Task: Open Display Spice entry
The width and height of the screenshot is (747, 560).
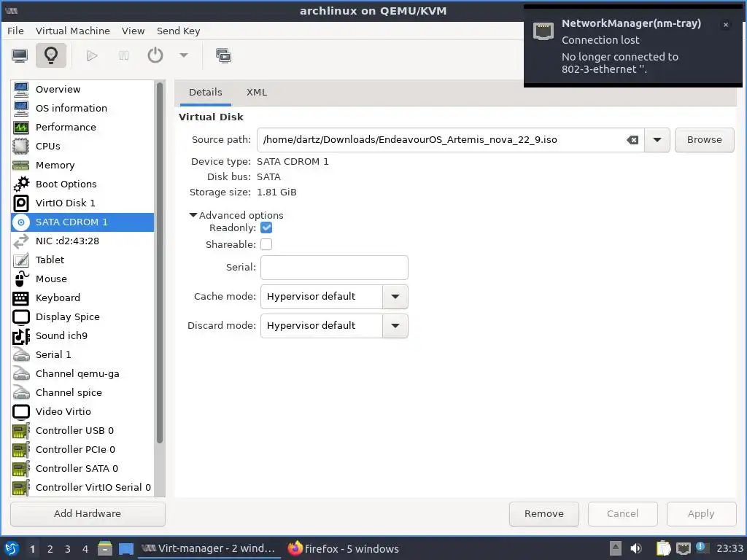Action: click(82, 316)
